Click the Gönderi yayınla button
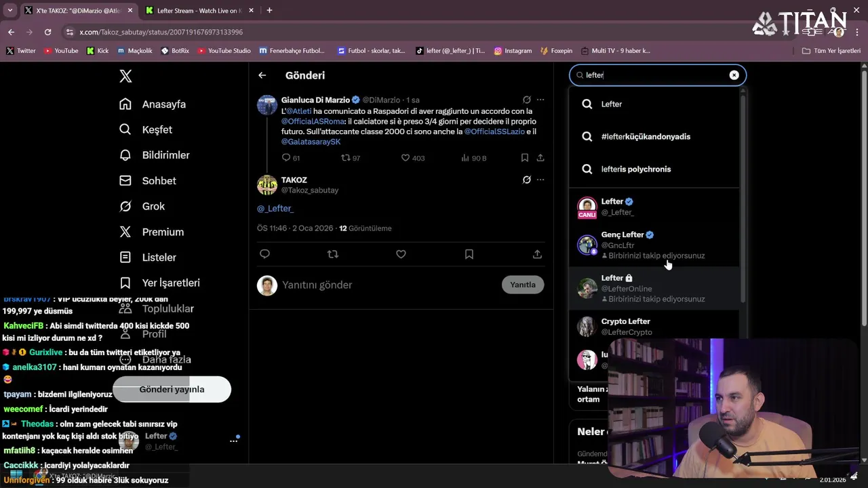The image size is (868, 488). pyautogui.click(x=172, y=389)
